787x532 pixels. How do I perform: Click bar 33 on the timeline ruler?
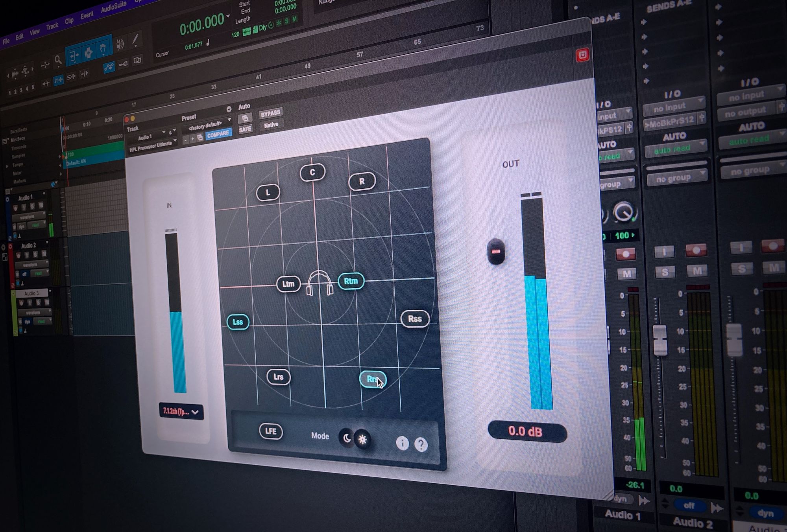coord(214,87)
